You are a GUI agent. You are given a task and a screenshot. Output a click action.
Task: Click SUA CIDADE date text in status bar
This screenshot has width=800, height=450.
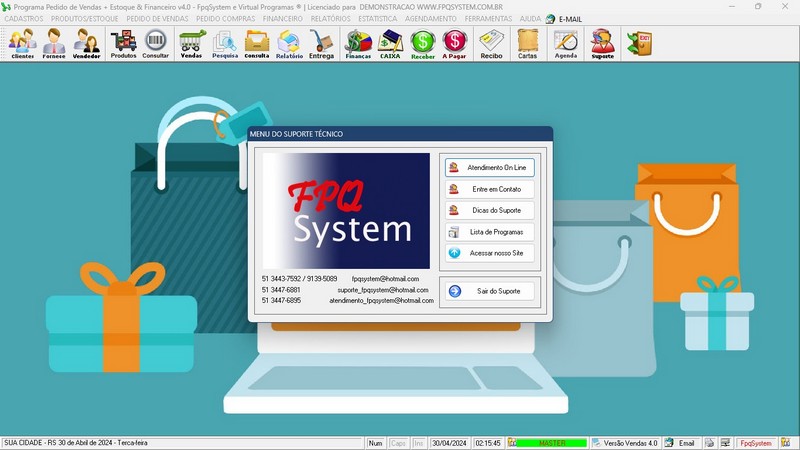tap(76, 443)
